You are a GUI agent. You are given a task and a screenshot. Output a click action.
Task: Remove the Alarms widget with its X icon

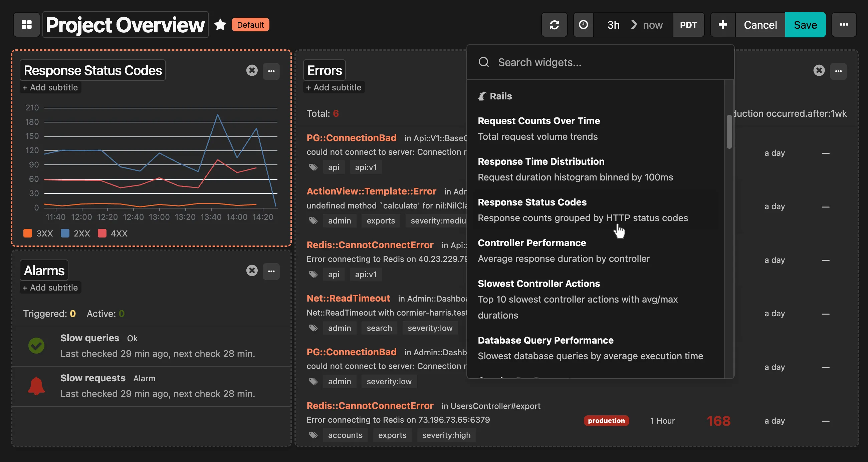pyautogui.click(x=252, y=271)
